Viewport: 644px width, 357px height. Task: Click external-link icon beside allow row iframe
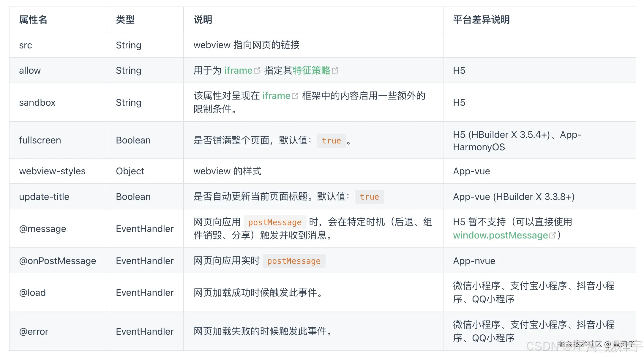tap(257, 70)
